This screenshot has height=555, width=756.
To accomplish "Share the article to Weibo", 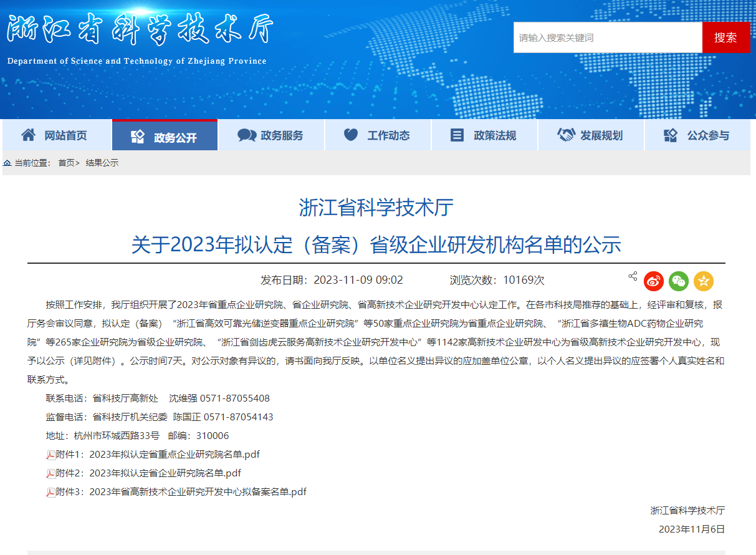I will 653,281.
